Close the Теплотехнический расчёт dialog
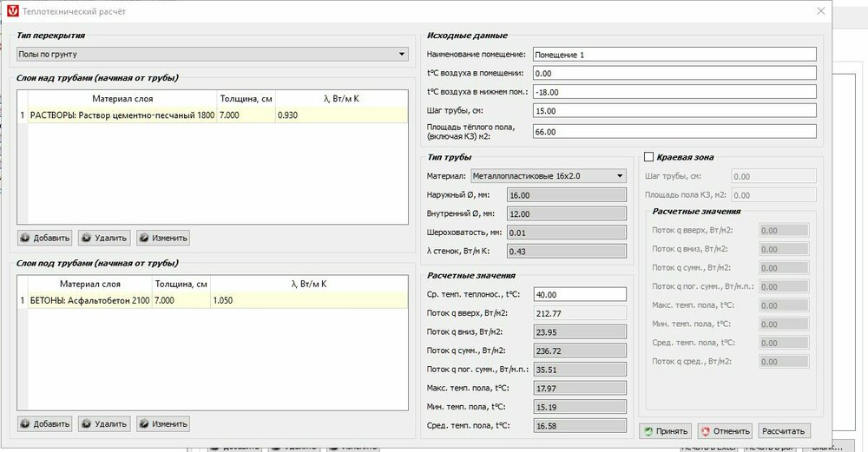The width and height of the screenshot is (868, 452). coord(821,10)
